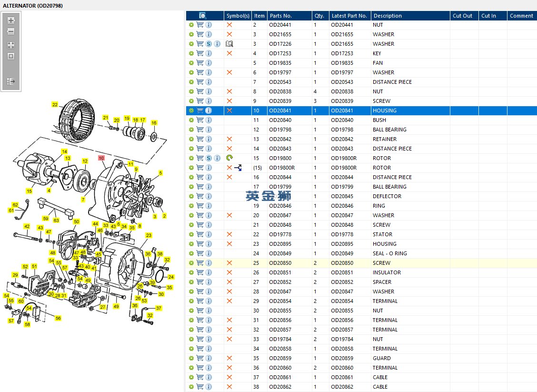Add BUSH OD20840 to the cart
537x392 pixels.
200,120
